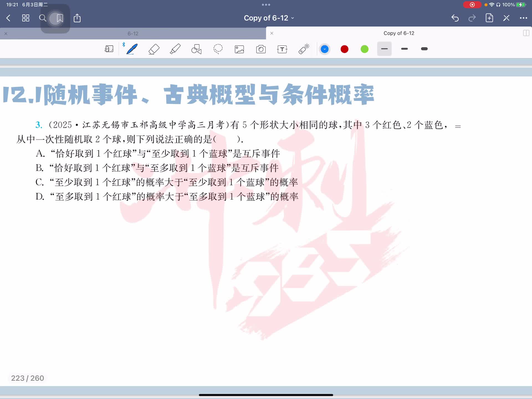Select the Highlighter tool

point(175,49)
